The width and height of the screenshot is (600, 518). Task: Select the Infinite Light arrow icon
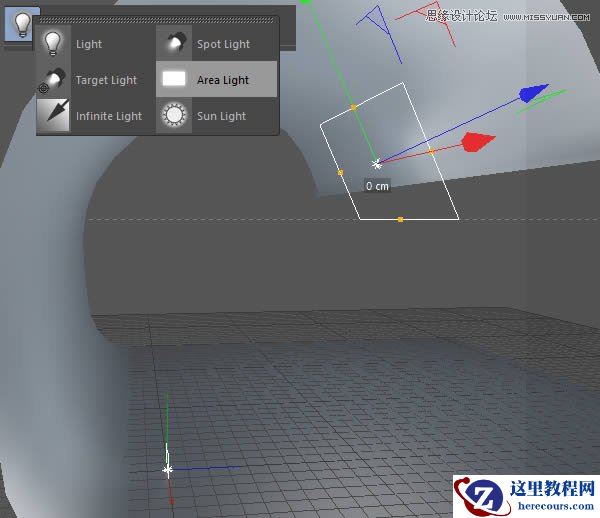click(53, 115)
